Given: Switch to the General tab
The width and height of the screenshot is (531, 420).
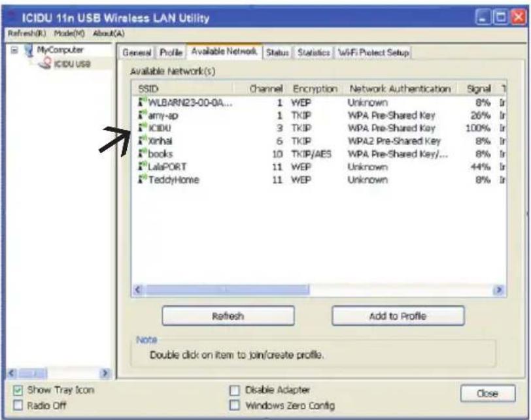Looking at the screenshot, I should [137, 53].
